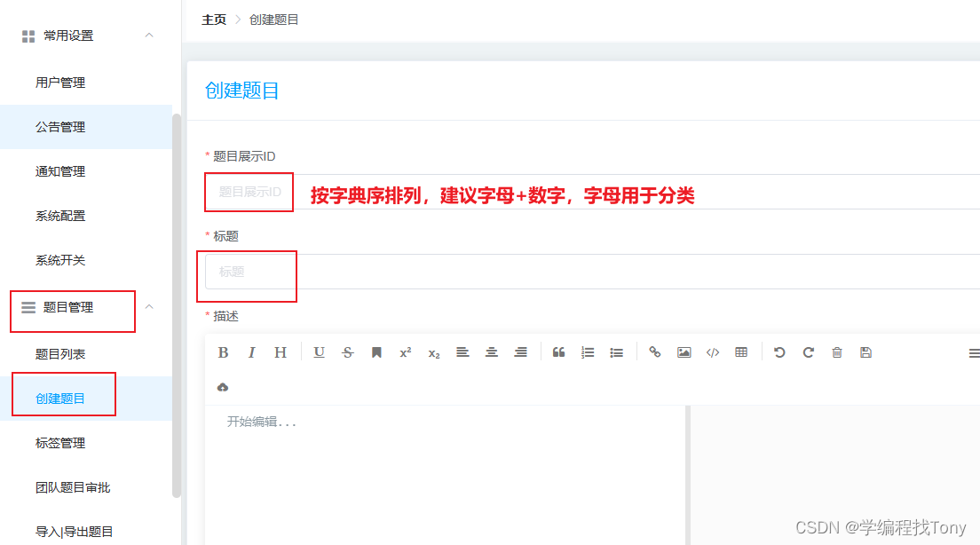
Task: Collapse the 常用设置 section
Action: 149,36
